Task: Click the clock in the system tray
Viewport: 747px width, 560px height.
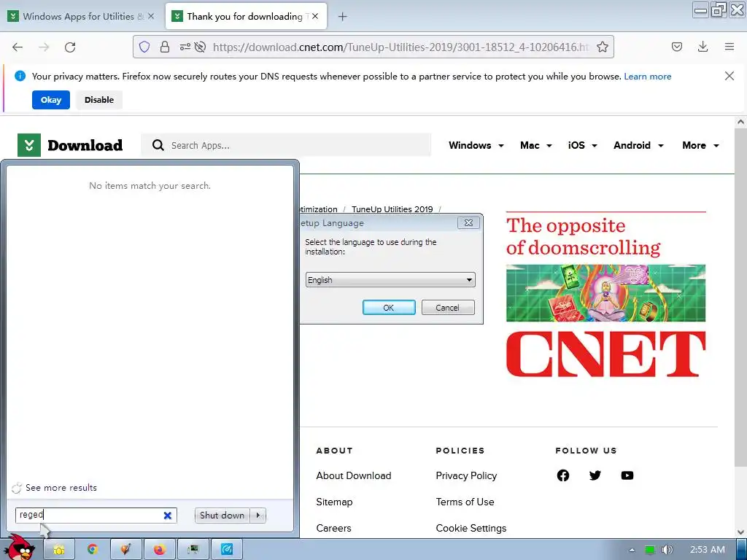Action: pyautogui.click(x=708, y=550)
